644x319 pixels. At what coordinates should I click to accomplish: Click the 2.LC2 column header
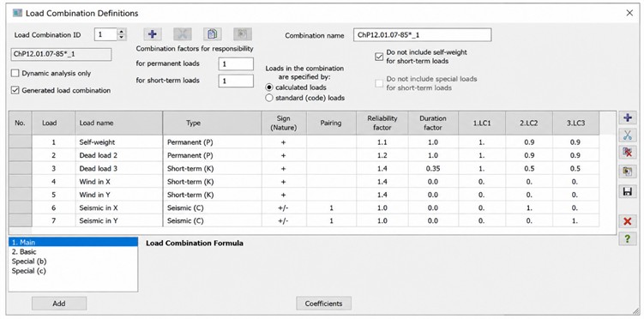pos(529,123)
